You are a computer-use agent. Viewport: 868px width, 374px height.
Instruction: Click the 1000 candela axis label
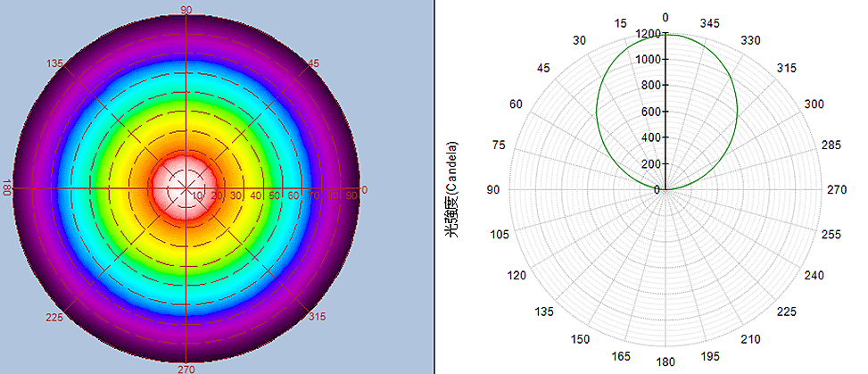(x=649, y=60)
